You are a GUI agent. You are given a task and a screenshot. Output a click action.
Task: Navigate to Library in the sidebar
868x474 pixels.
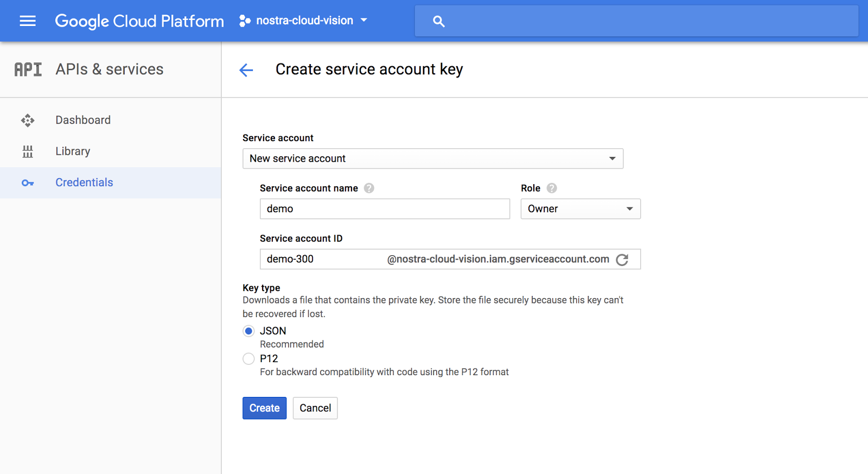[73, 151]
